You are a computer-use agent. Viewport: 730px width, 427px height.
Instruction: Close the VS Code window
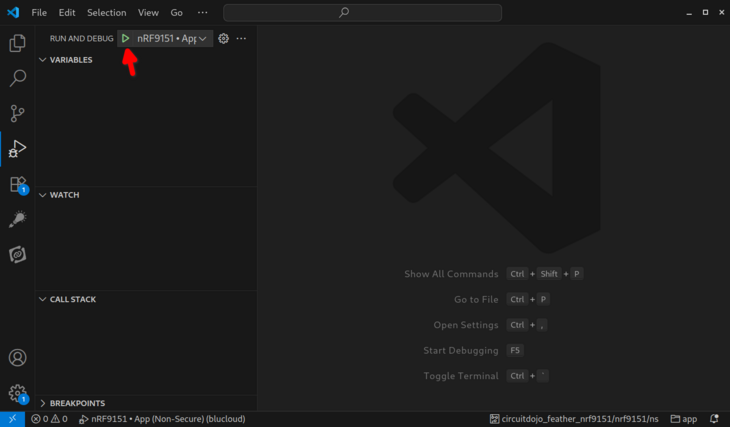722,13
